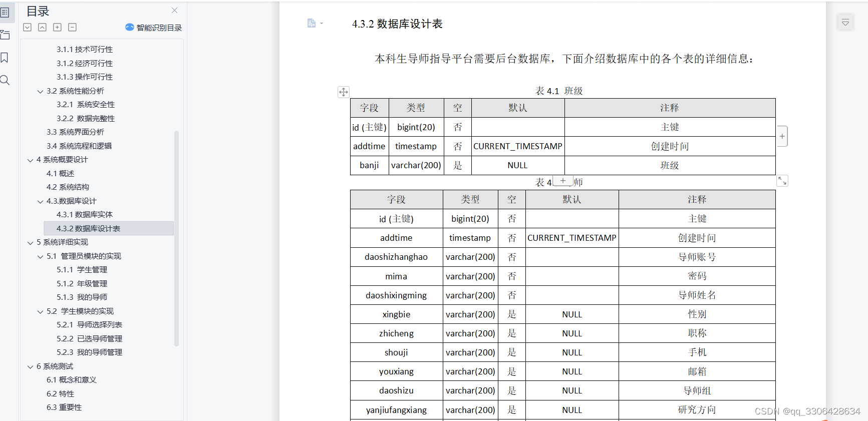
Task: Click the 导师账号 comment cell
Action: (697, 257)
